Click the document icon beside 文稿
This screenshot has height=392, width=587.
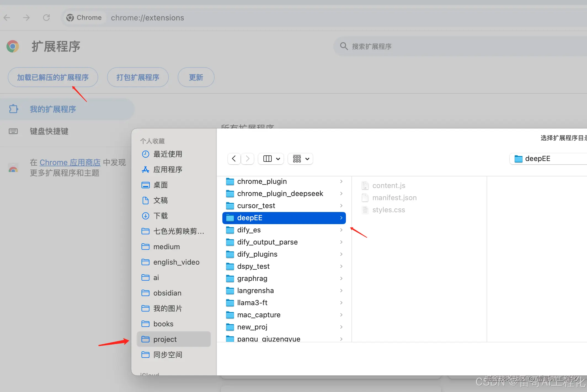(x=145, y=200)
